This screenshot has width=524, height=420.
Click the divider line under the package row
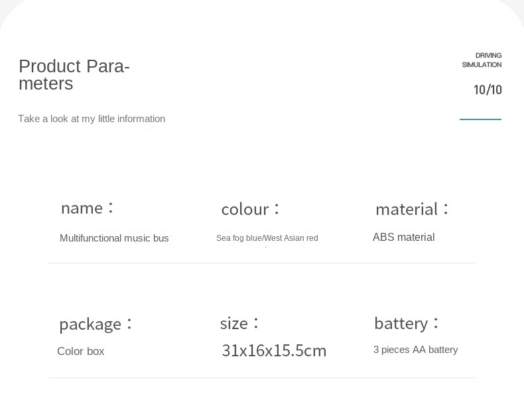[262, 378]
